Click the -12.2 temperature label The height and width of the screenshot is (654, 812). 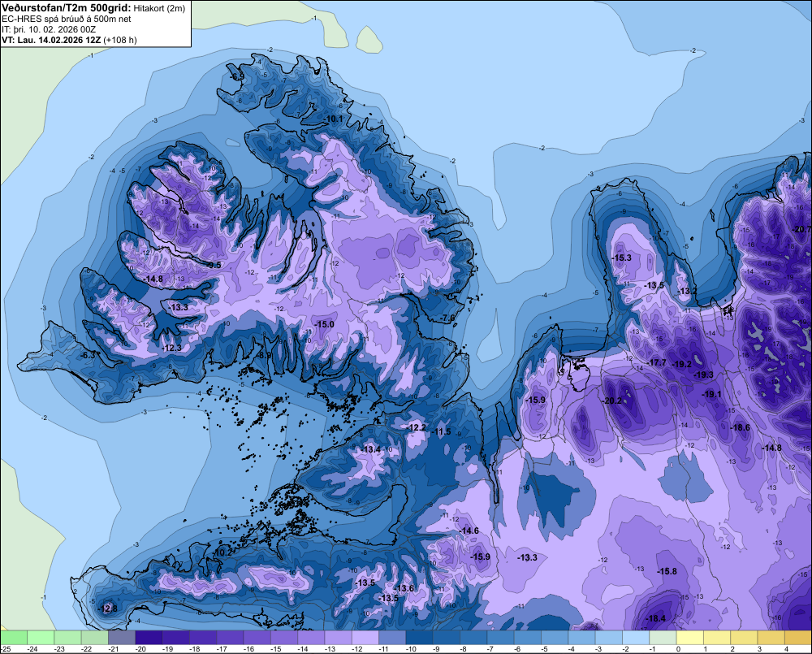coord(417,427)
